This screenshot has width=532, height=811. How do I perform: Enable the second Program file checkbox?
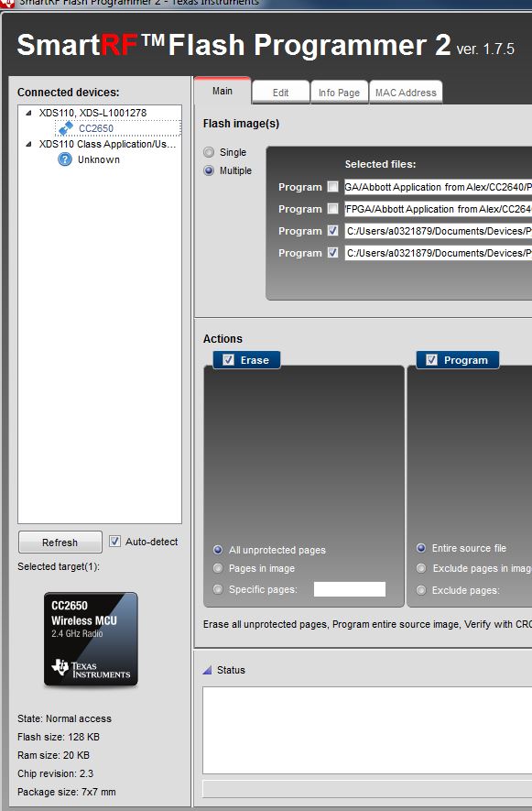pyautogui.click(x=333, y=208)
